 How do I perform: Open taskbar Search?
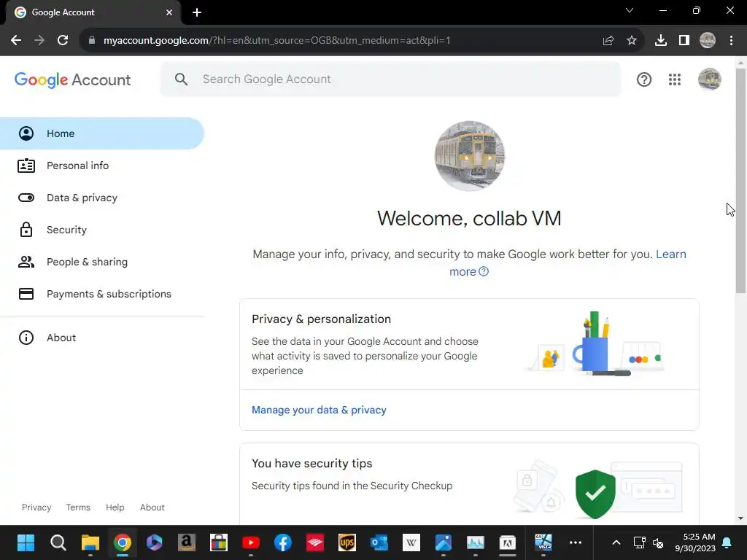coord(58,542)
